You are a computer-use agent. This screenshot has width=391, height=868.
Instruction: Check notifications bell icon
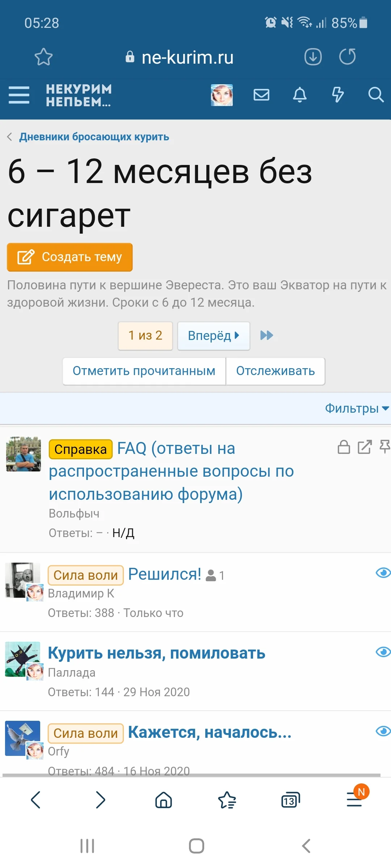click(x=300, y=95)
